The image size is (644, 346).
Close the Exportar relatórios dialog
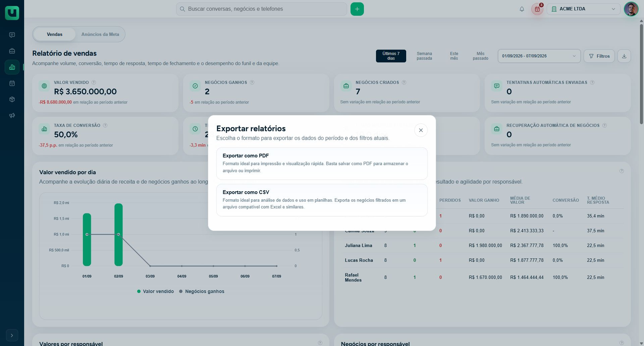click(421, 130)
